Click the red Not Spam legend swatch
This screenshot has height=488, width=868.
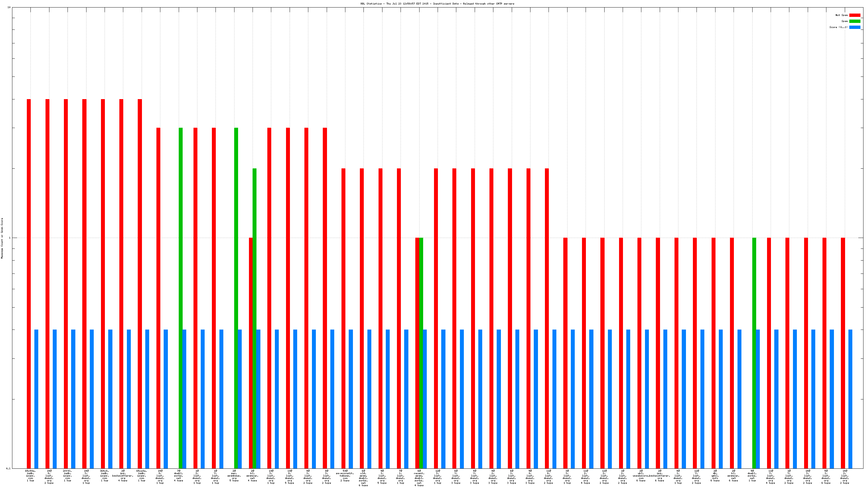(854, 15)
